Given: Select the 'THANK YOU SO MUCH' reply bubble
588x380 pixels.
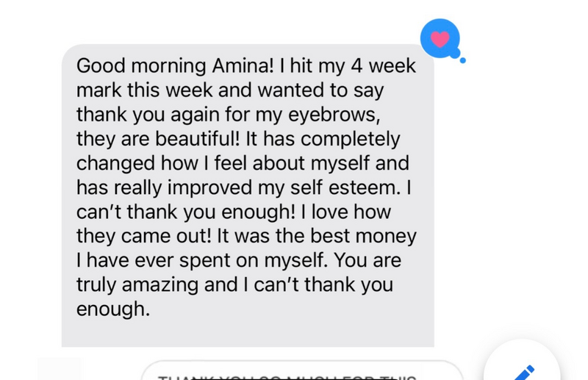Looking at the screenshot, I should click(x=302, y=370).
